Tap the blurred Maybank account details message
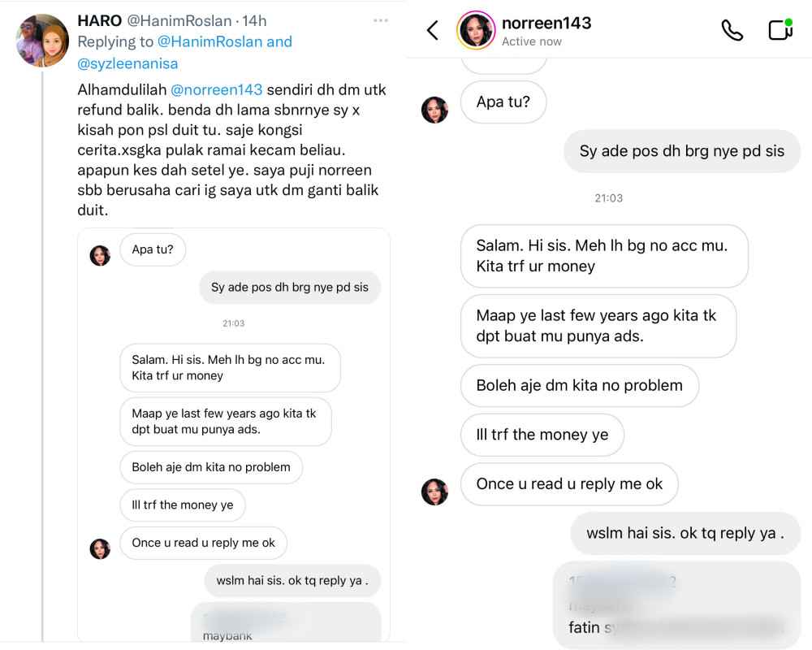Viewport: 812px width, 650px height. [x=676, y=605]
